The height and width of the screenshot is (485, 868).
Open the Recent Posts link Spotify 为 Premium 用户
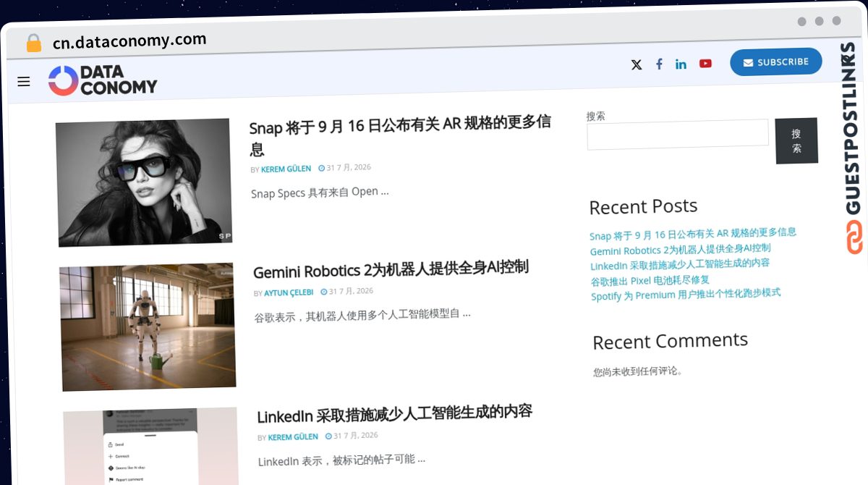[x=686, y=295]
